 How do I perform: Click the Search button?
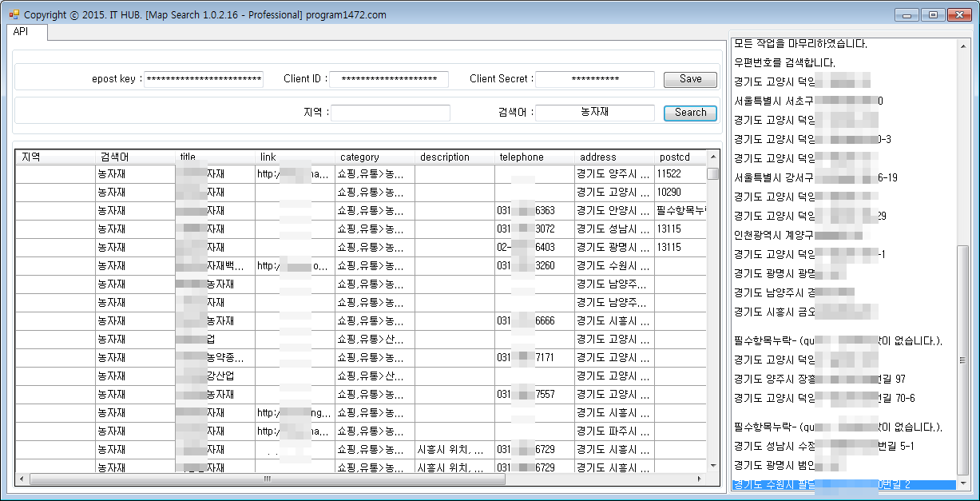[x=690, y=113]
